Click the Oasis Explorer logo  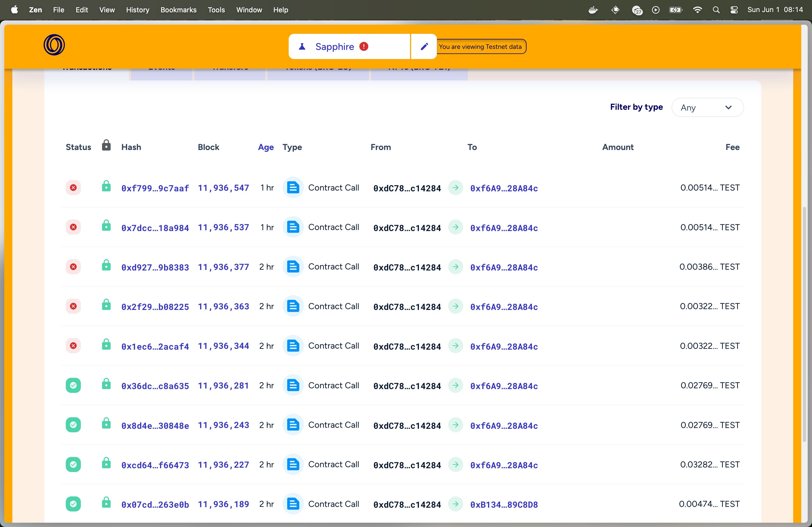(x=54, y=45)
